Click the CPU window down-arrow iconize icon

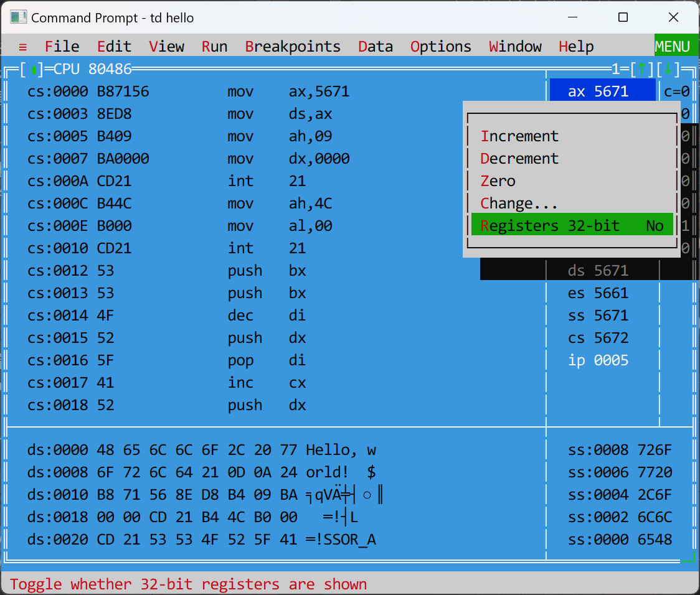coord(668,69)
